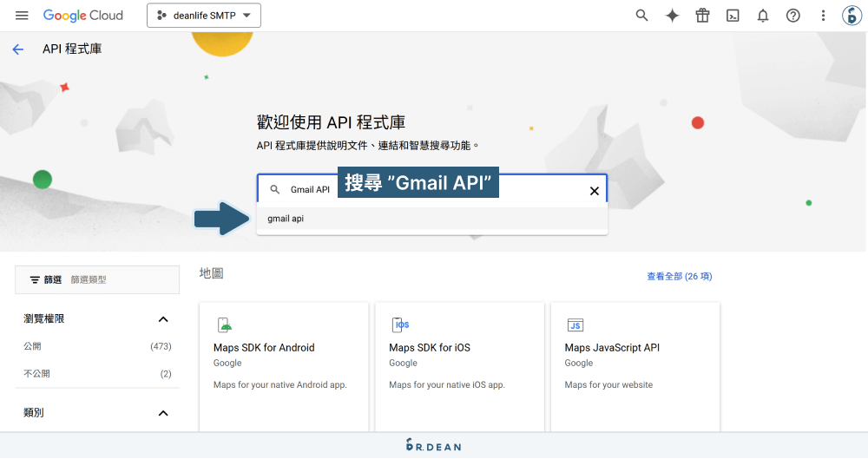Open the help question mark menu
The height and width of the screenshot is (459, 868).
[793, 16]
